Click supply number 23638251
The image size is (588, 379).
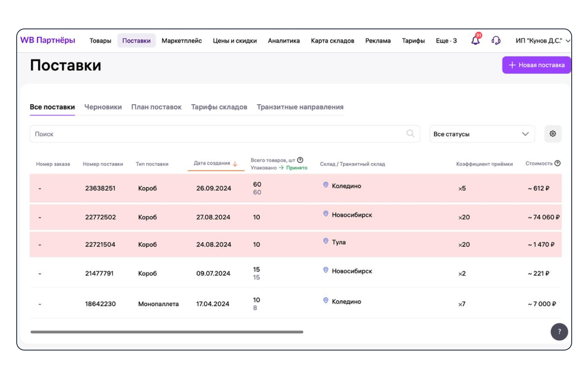(x=100, y=188)
